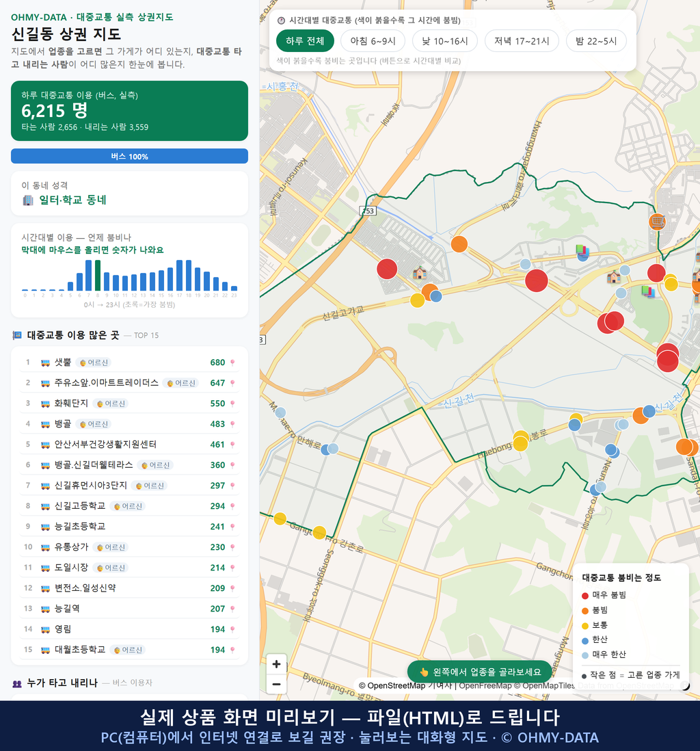Click the 신길고가교 label on the map
Screen dimensions: 700x751
pos(342,313)
